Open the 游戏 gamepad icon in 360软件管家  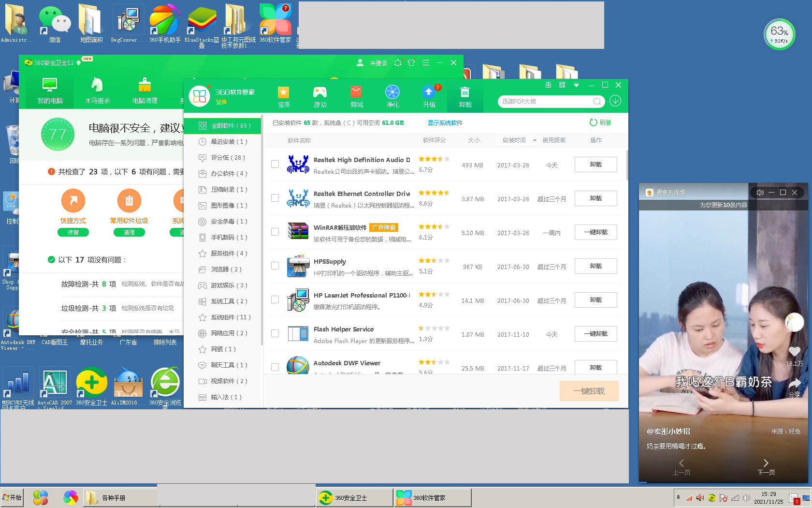point(320,96)
